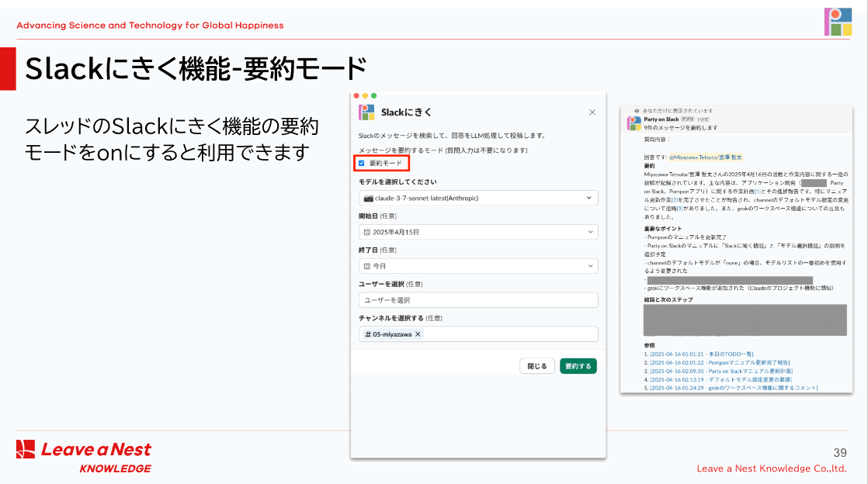The height and width of the screenshot is (484, 868).
Task: Click the @Miyazawa Tetsuta mention link
Action: point(703,157)
